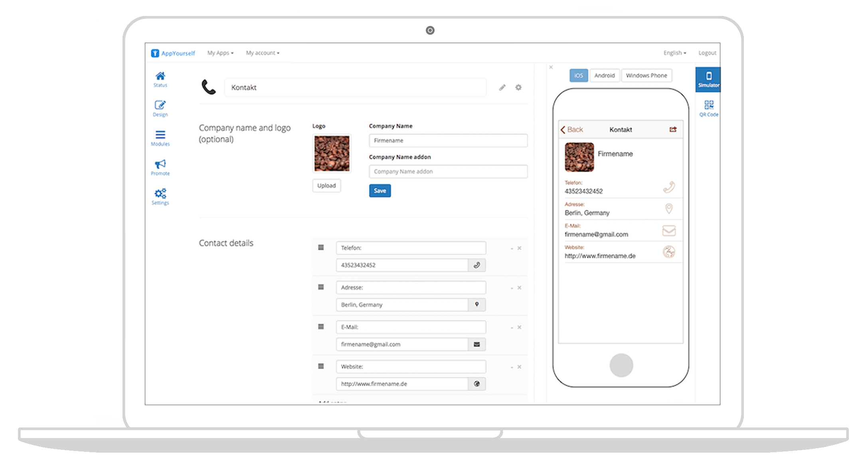Open the Design section
Viewport: 868px width, 469px height.
(x=160, y=109)
